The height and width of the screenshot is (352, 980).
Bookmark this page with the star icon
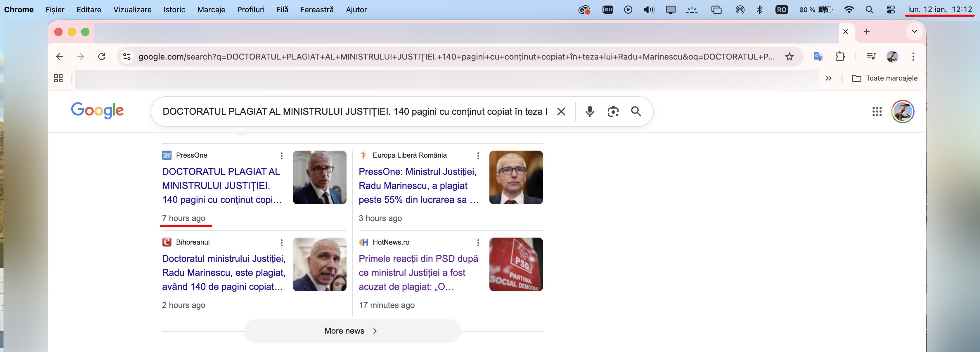[x=789, y=57]
